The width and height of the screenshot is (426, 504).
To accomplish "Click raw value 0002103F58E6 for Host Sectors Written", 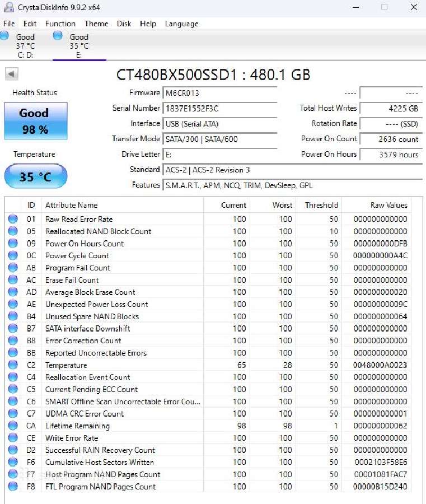I will pos(381,462).
